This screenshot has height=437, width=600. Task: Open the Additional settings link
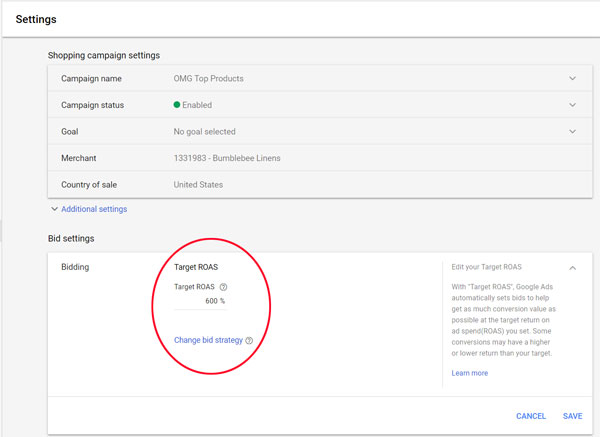pos(94,209)
